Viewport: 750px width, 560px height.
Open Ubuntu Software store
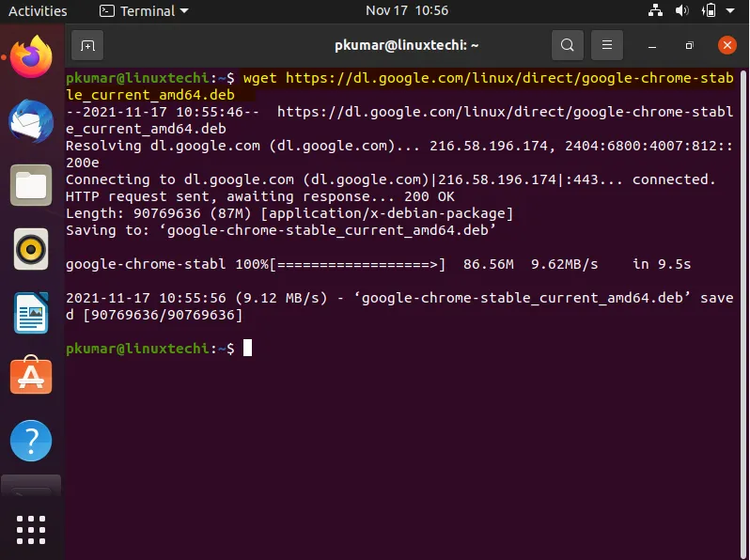pos(31,376)
